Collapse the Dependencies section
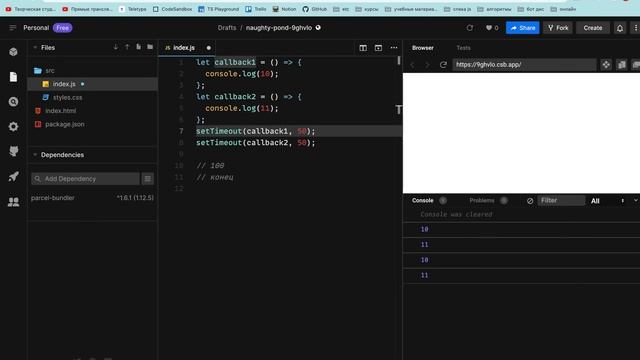 coord(35,155)
